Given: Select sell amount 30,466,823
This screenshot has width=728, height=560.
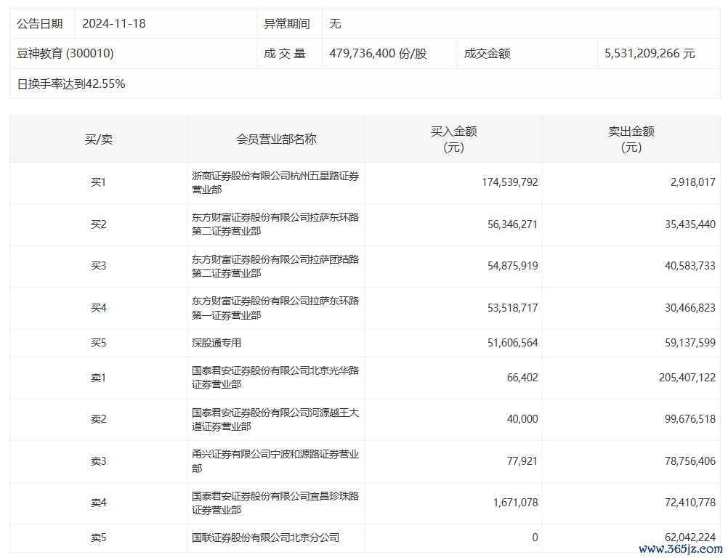Looking at the screenshot, I should tap(690, 308).
